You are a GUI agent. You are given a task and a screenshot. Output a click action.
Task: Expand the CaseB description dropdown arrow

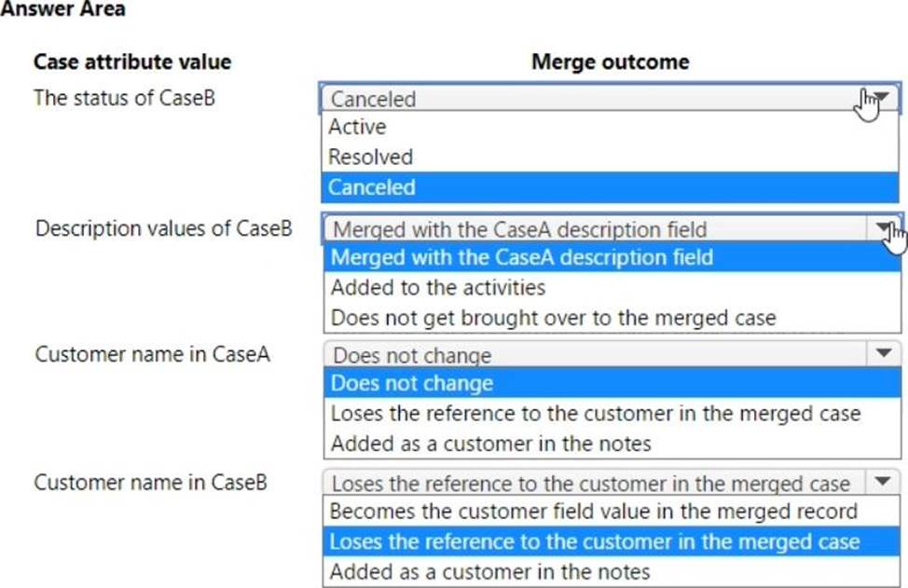884,228
